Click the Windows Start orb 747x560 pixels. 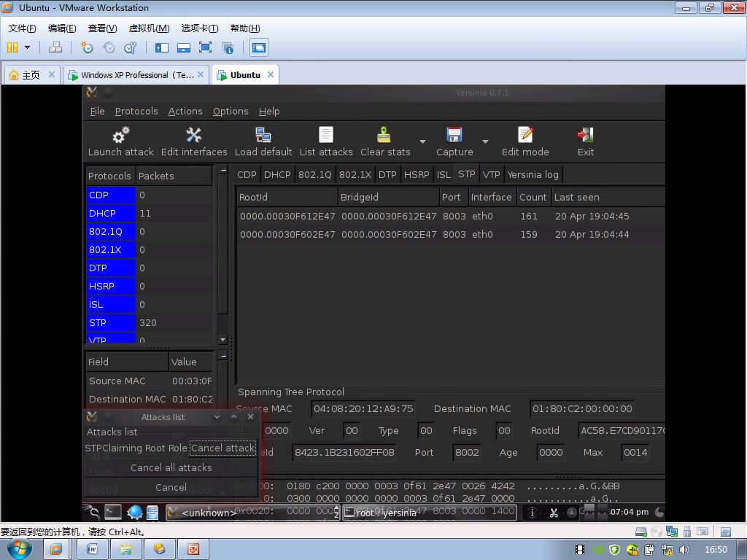coord(20,549)
